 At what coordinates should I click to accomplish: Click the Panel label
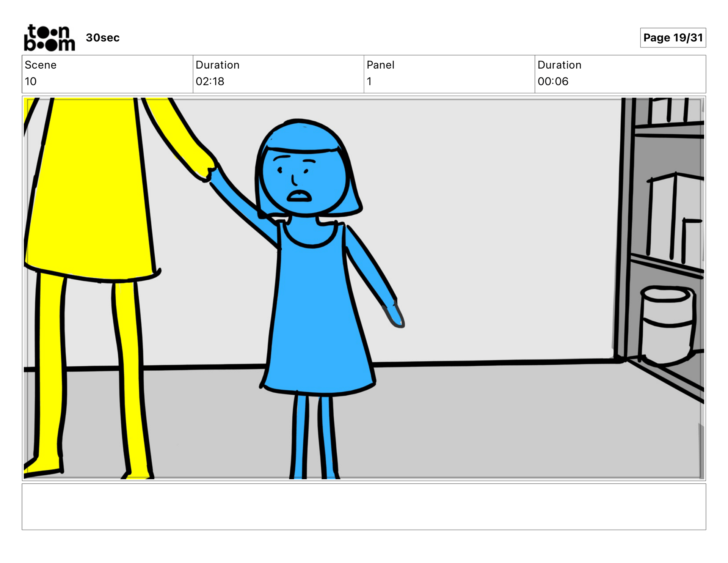[x=380, y=65]
